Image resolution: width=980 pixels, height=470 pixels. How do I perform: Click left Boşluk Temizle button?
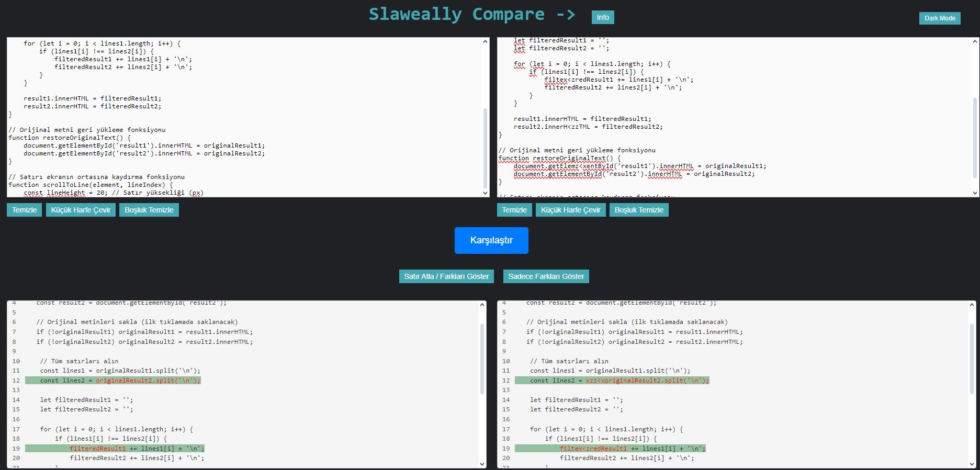(x=149, y=210)
